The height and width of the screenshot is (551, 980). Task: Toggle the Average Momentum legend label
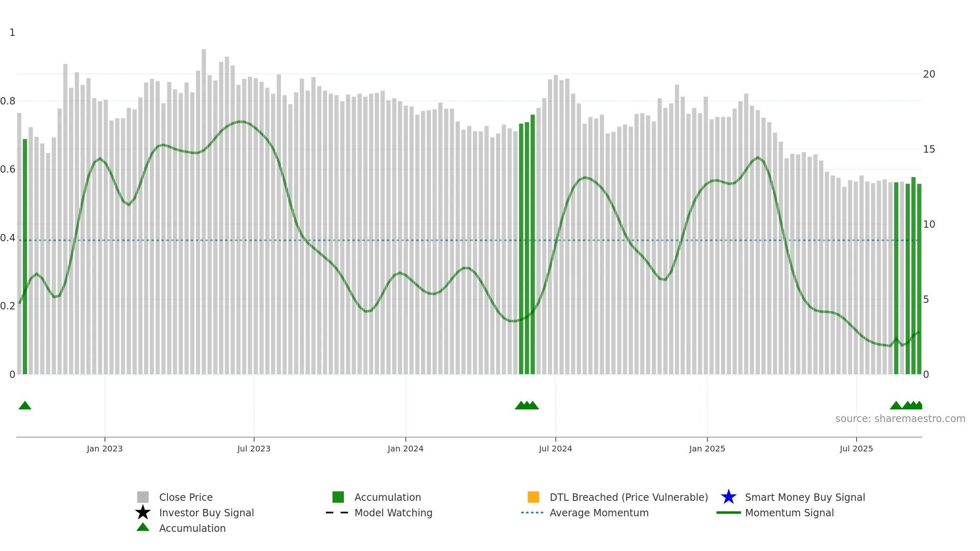[x=599, y=513]
